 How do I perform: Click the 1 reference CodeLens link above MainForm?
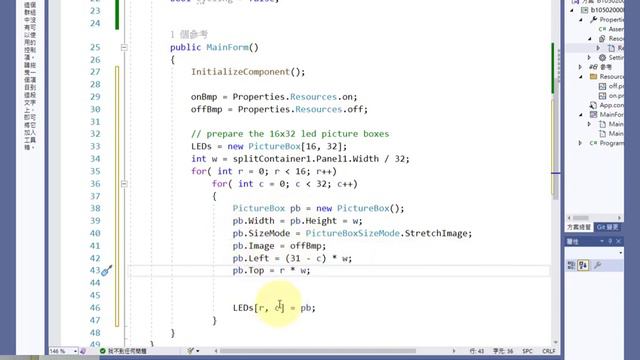click(189, 34)
